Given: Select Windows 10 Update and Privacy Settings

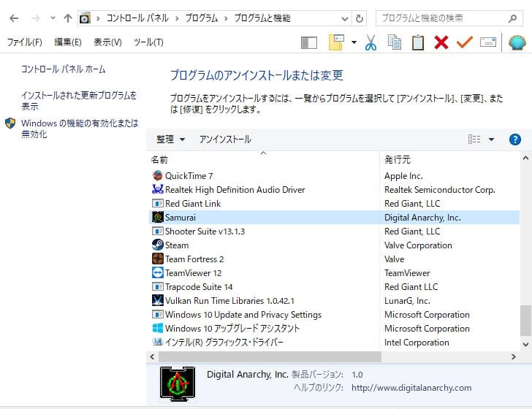Looking at the screenshot, I should click(334, 315).
